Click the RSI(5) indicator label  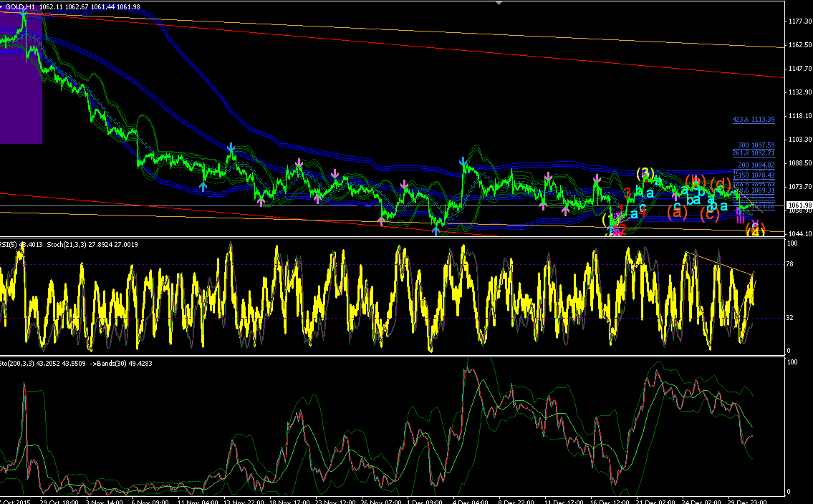(21, 245)
